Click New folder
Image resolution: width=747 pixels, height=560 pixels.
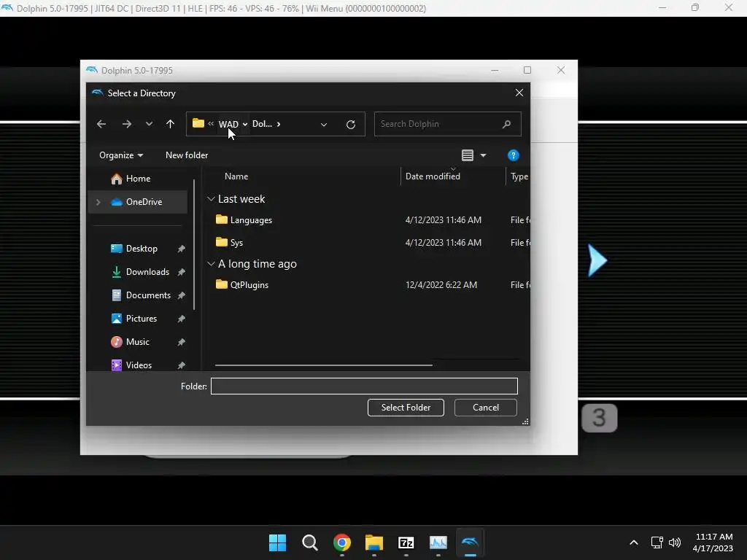coord(187,155)
